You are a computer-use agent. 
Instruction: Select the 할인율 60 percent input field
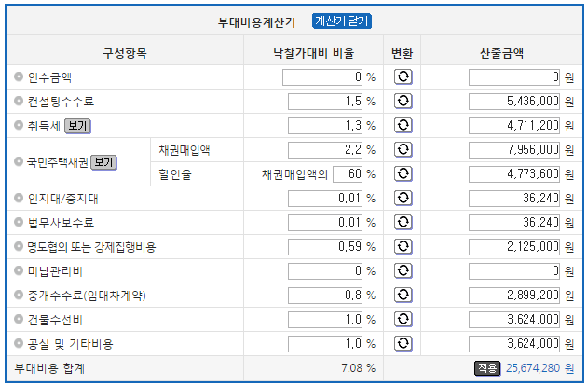348,174
